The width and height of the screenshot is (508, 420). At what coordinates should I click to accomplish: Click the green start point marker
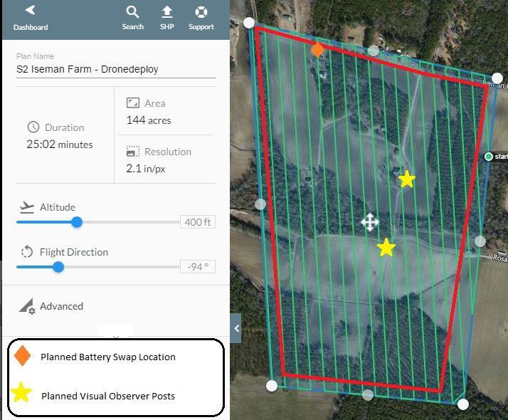pos(488,156)
